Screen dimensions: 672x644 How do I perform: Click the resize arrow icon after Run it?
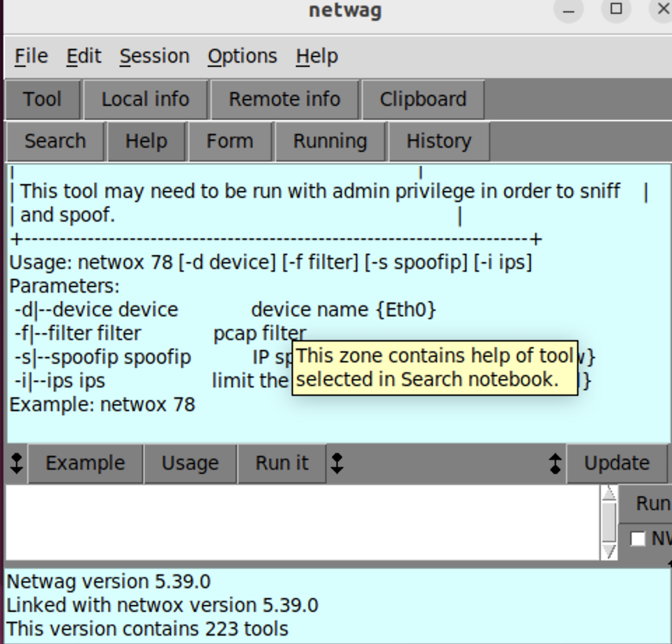pyautogui.click(x=337, y=463)
